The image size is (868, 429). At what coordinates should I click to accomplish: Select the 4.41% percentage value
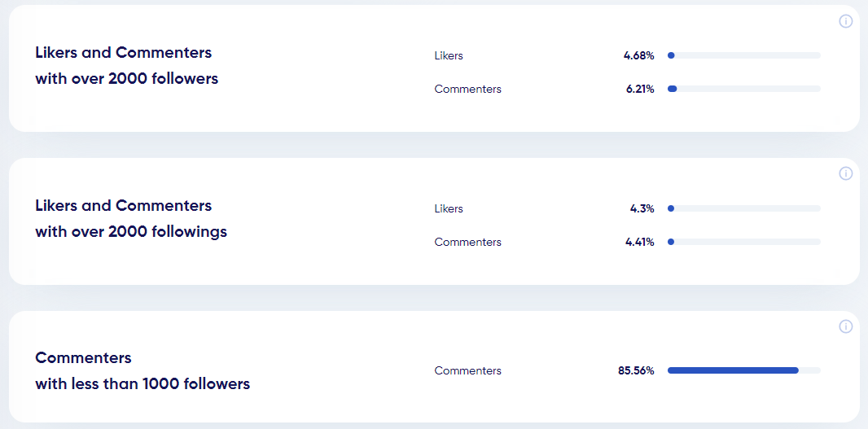640,242
